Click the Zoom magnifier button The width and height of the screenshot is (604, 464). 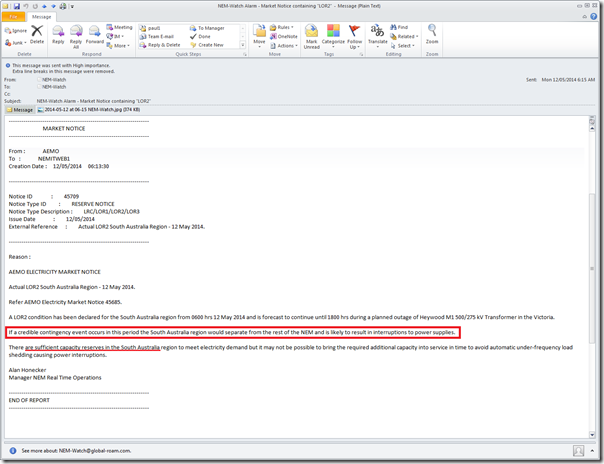click(x=432, y=34)
